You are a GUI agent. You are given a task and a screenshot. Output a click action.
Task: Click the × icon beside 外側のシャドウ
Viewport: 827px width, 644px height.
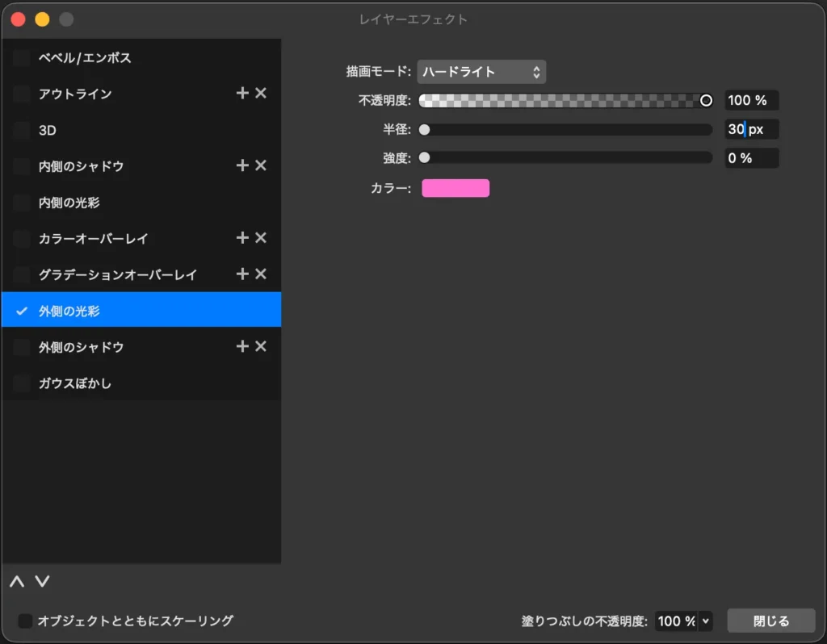(260, 346)
